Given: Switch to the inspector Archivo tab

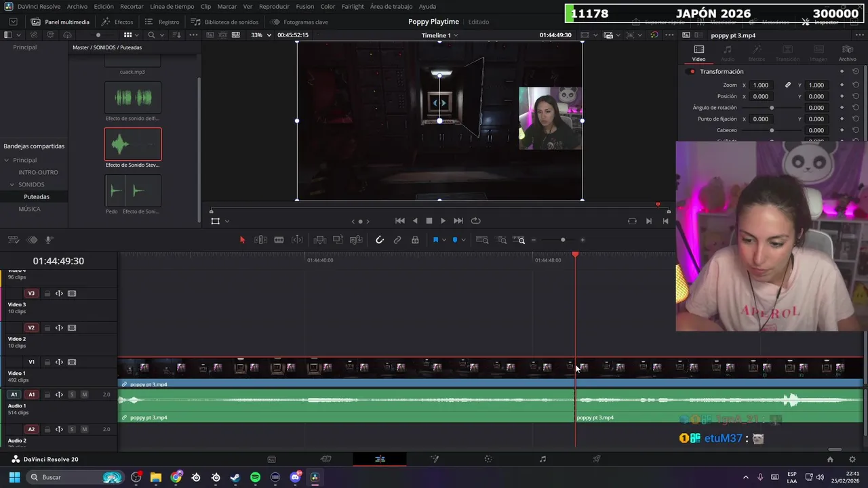Looking at the screenshot, I should [x=848, y=52].
